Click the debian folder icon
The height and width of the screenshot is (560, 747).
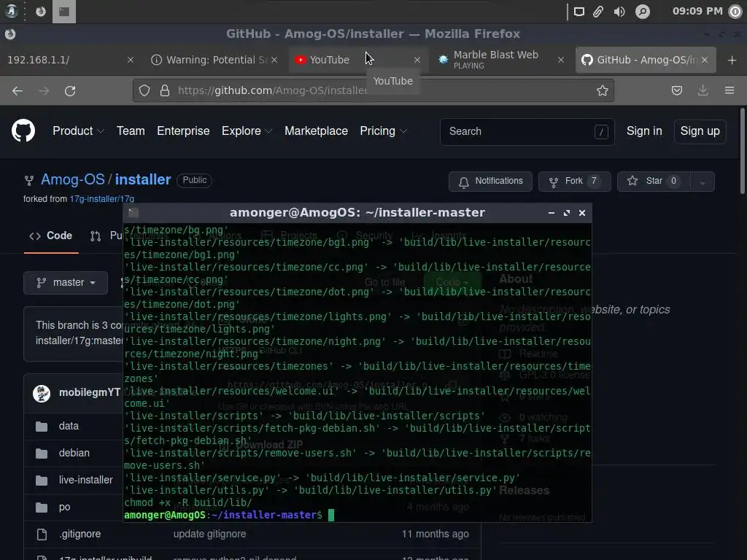(42, 454)
